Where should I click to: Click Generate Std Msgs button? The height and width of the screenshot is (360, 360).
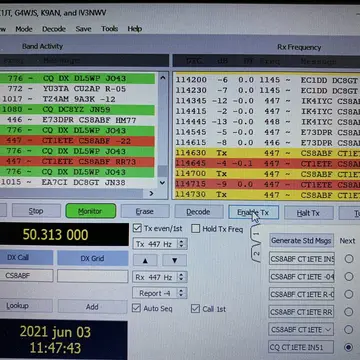(301, 240)
